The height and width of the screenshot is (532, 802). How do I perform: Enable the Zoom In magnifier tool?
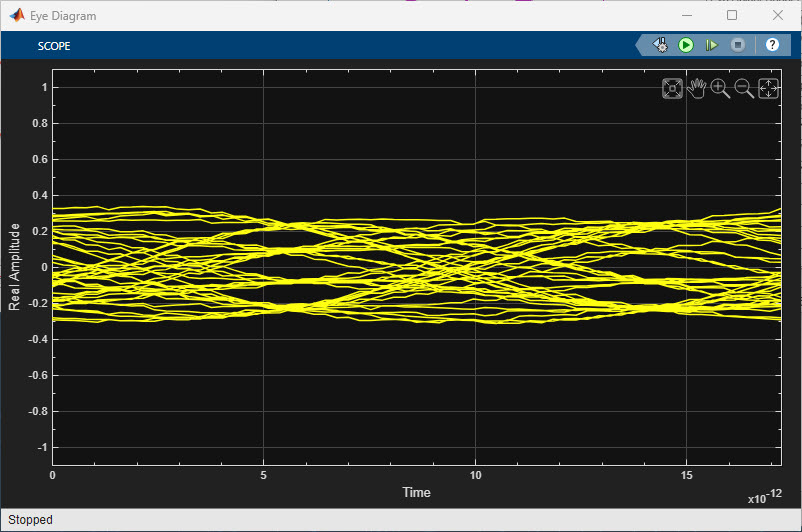click(720, 89)
